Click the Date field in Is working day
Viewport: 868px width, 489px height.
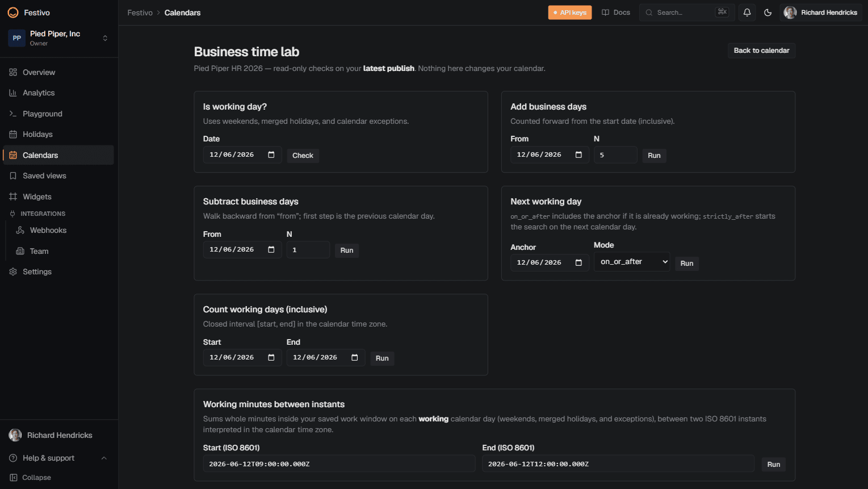point(242,154)
